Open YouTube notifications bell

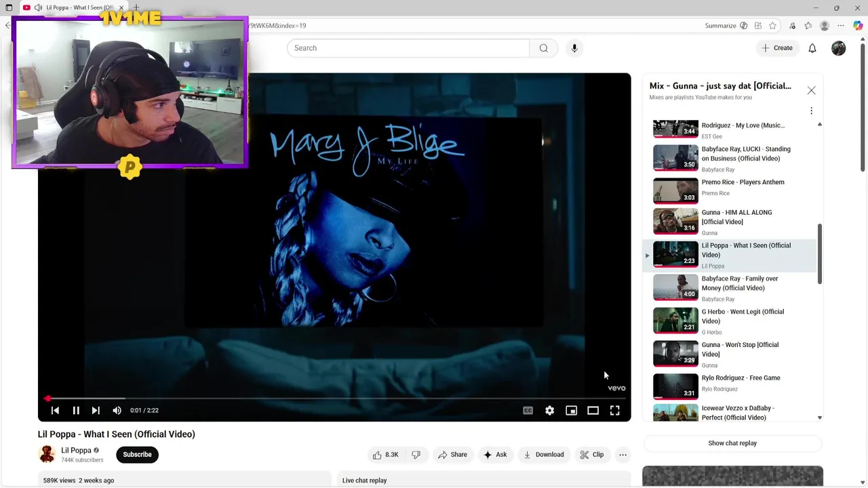(x=812, y=48)
